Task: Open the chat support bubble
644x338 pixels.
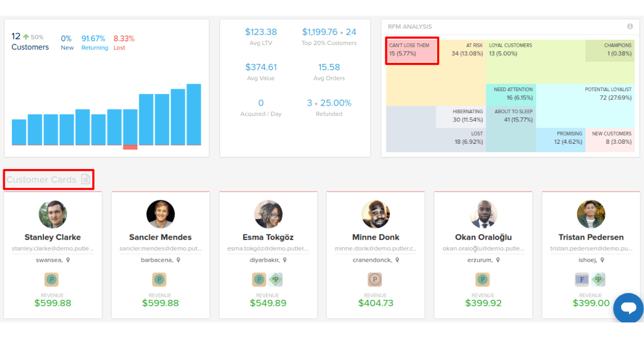Action: 628,308
